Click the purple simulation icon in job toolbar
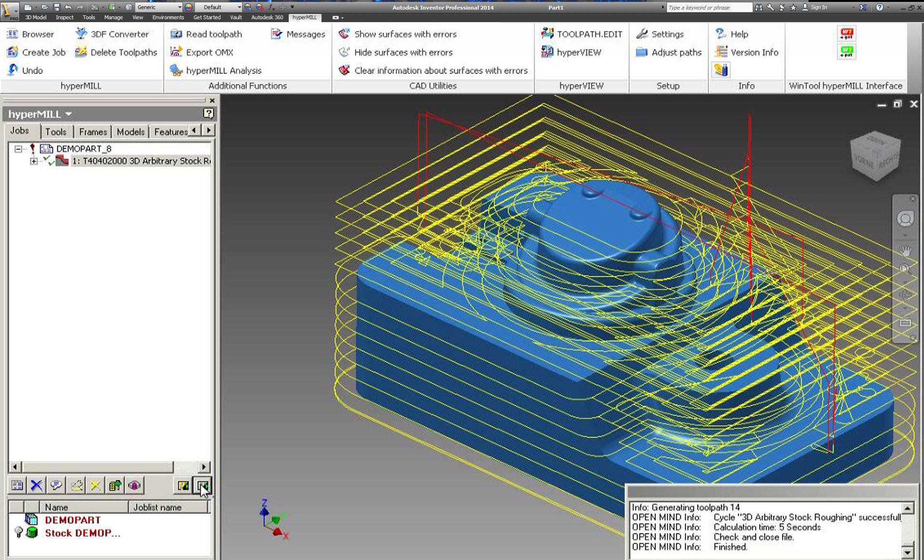924x560 pixels. pos(135,485)
